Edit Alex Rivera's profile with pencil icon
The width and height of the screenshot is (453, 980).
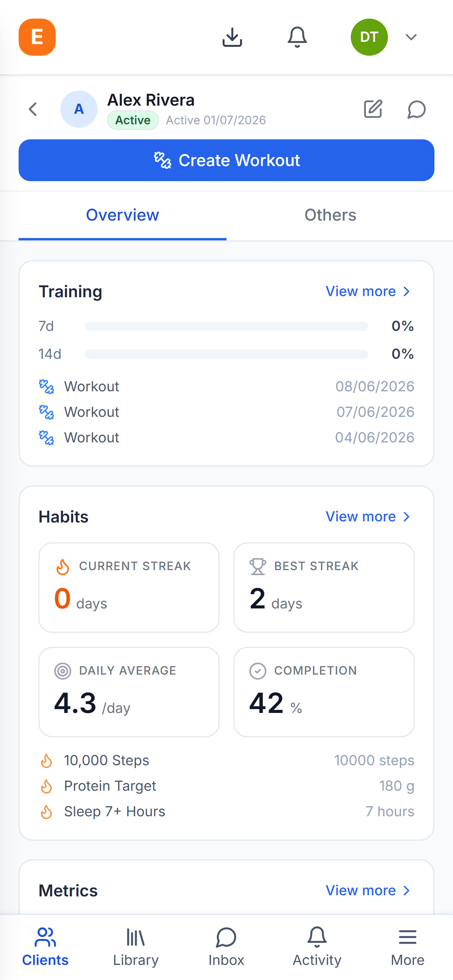[x=373, y=109]
